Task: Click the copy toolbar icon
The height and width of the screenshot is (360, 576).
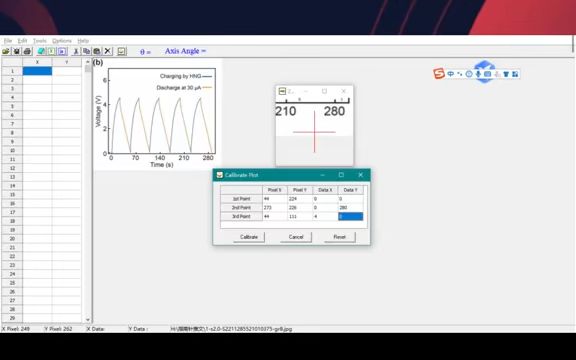Action: click(x=86, y=51)
